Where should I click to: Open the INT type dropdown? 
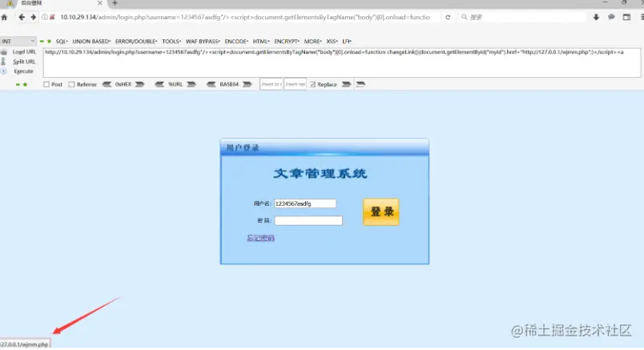coord(18,41)
